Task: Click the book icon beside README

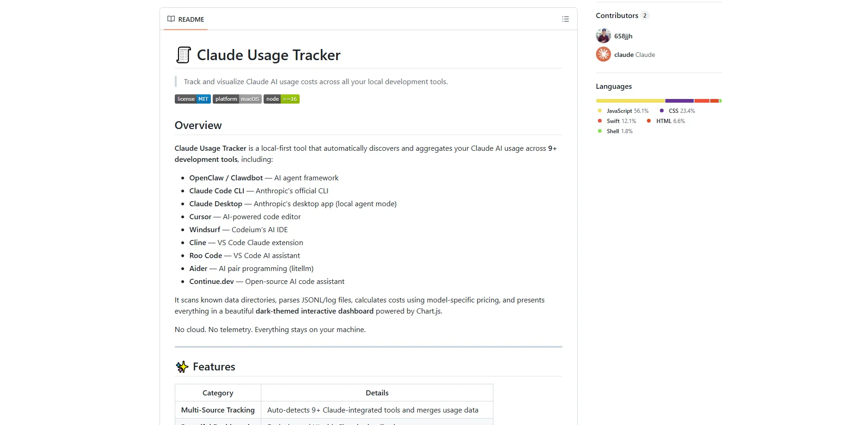Action: click(x=171, y=19)
